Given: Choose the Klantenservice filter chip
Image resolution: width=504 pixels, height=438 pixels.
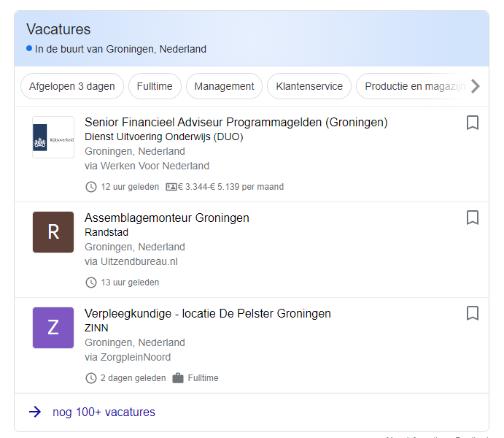Looking at the screenshot, I should pos(309,86).
